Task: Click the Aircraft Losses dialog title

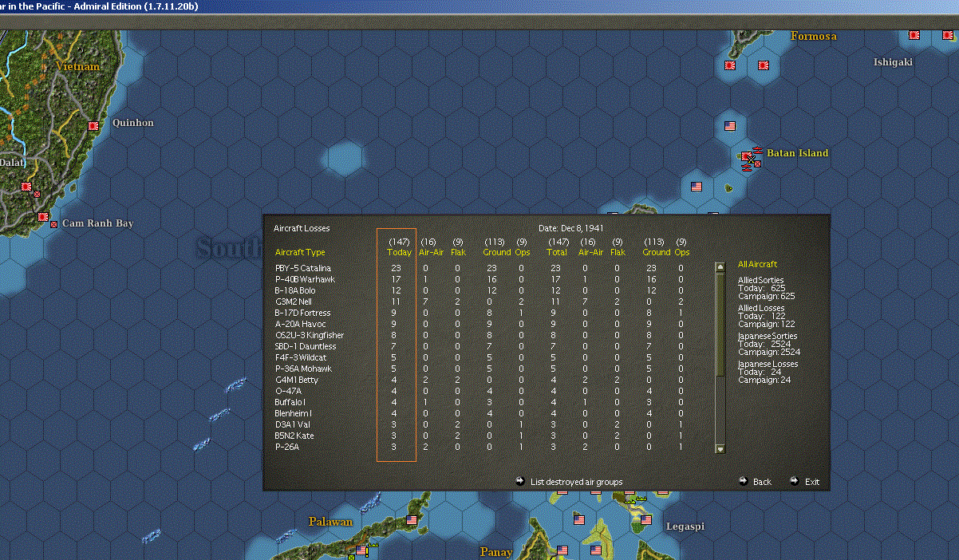Action: [x=302, y=228]
